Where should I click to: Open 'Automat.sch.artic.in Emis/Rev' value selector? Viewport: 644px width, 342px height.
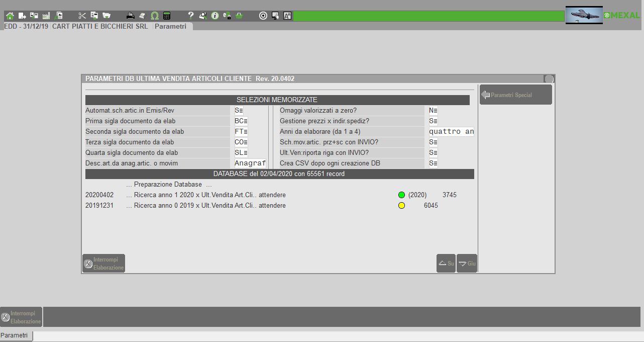239,111
